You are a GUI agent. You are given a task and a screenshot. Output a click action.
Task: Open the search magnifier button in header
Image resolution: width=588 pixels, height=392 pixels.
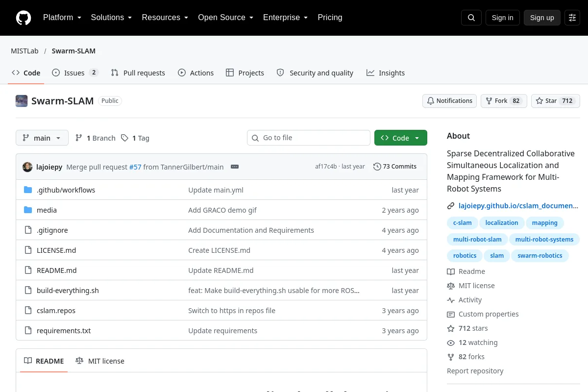[x=471, y=18]
